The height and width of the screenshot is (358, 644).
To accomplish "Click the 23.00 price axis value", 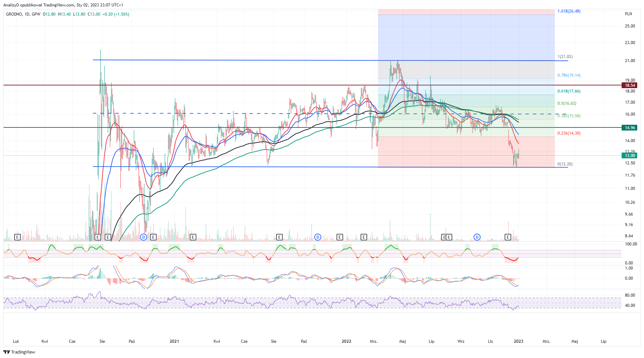I will [630, 43].
